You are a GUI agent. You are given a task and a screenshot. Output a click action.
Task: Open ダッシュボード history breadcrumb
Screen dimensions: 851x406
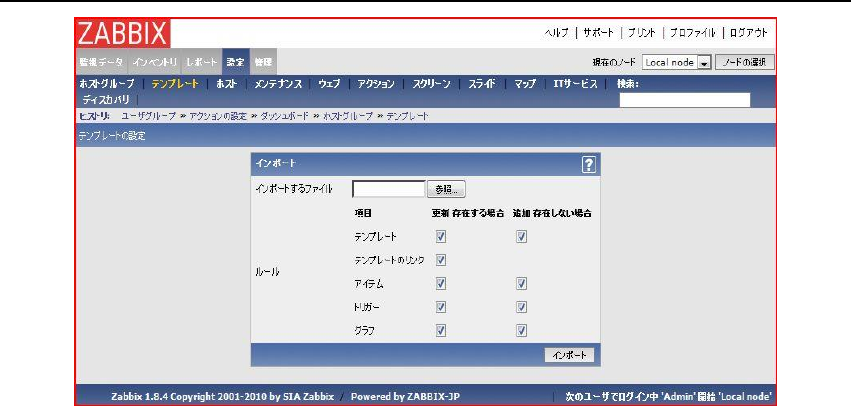[x=284, y=116]
